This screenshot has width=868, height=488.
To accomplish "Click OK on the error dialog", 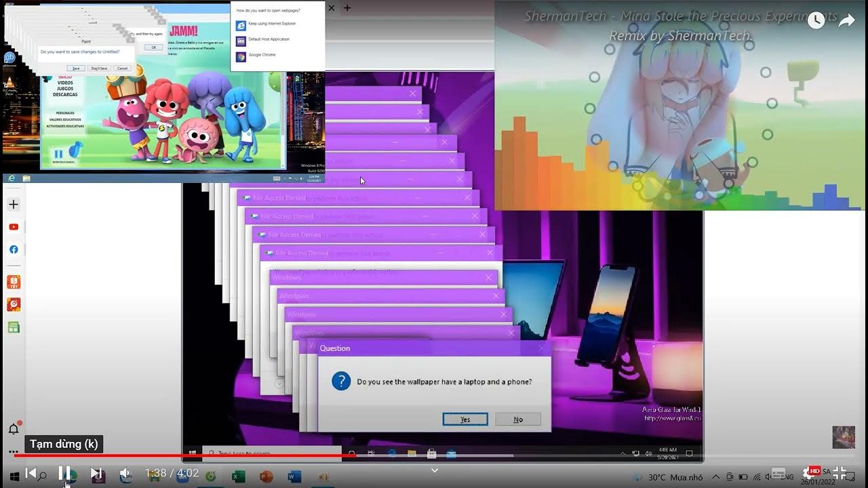I will coord(154,47).
